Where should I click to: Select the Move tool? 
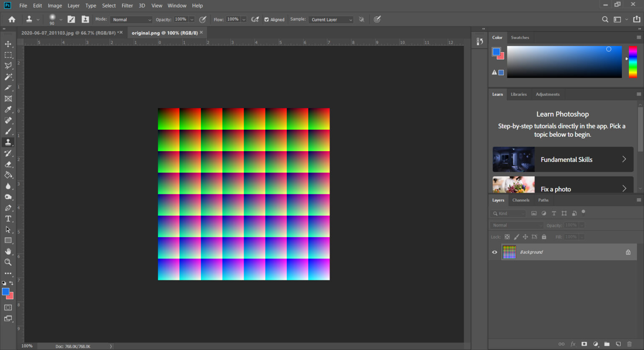click(x=8, y=44)
